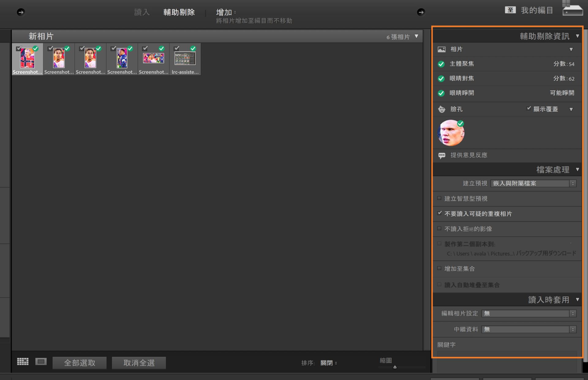Click the 至 badge icon
Screen dimensions: 588x380
(x=510, y=10)
